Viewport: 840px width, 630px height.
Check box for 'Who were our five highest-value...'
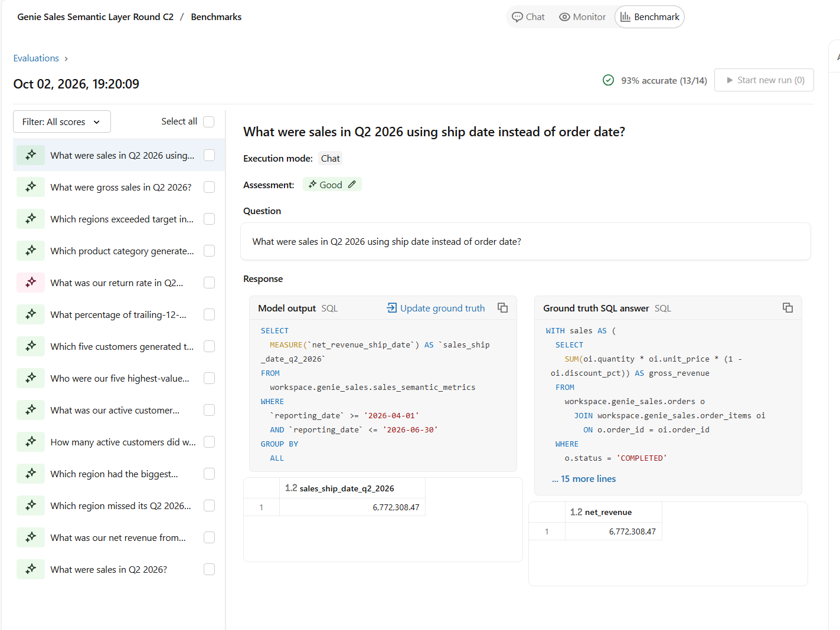(x=209, y=378)
